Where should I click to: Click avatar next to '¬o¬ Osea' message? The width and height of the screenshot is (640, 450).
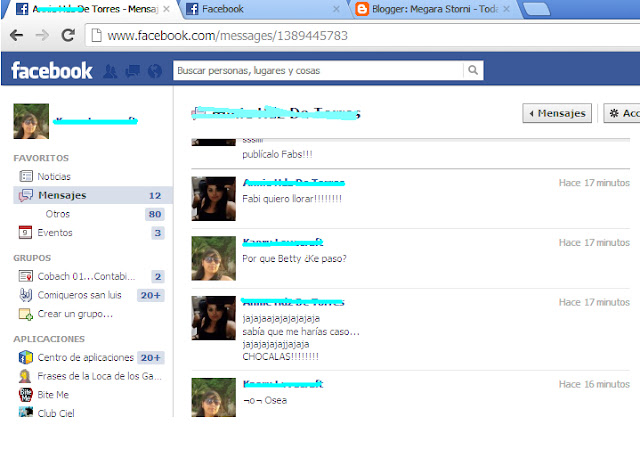point(213,397)
